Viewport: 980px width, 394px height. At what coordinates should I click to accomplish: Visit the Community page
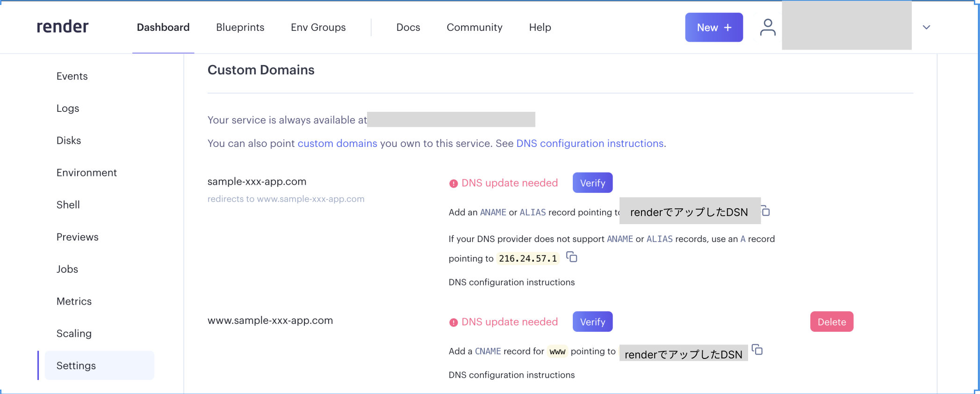pyautogui.click(x=475, y=27)
